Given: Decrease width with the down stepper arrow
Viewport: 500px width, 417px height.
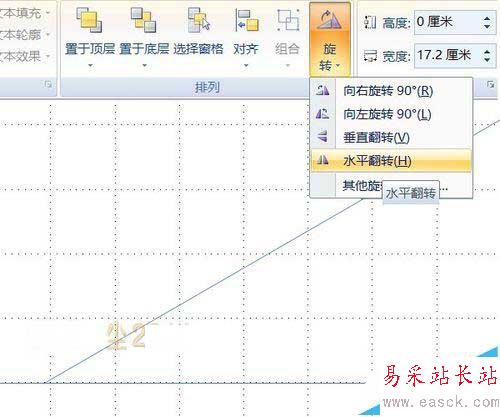Looking at the screenshot, I should coord(488,60).
